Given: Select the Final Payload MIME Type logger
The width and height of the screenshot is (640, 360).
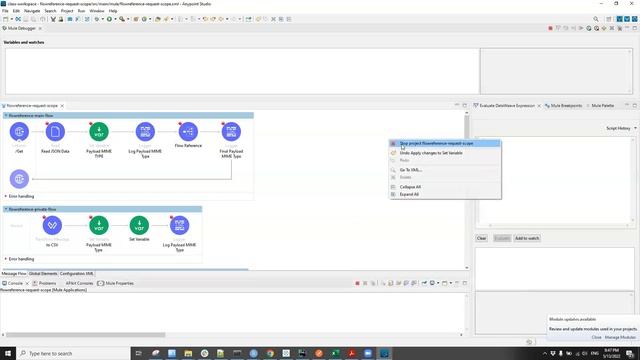Looking at the screenshot, I should (231, 131).
